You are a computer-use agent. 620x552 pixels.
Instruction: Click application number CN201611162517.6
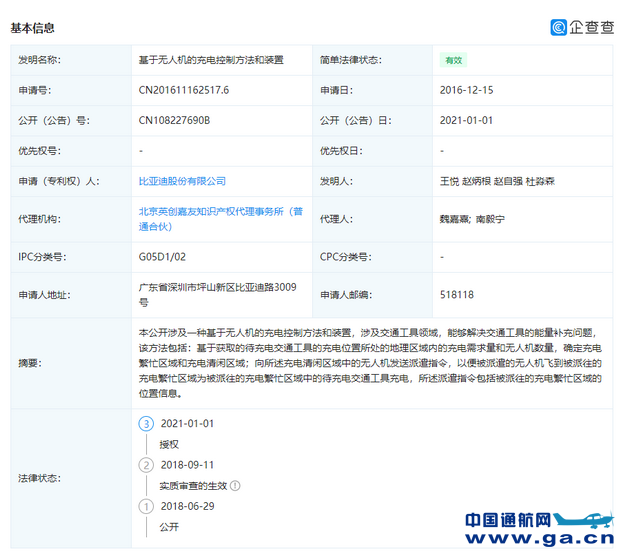184,90
